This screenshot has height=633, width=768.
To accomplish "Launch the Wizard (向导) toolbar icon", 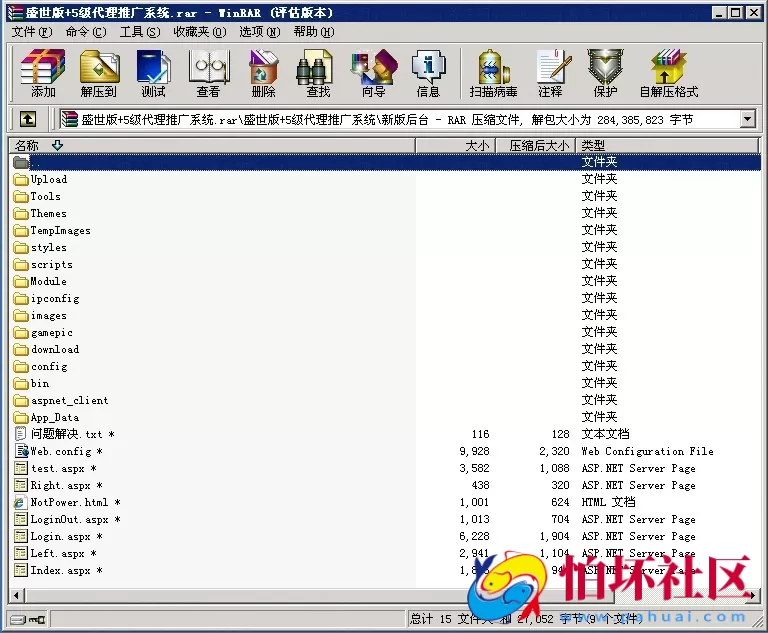I will click(x=374, y=73).
